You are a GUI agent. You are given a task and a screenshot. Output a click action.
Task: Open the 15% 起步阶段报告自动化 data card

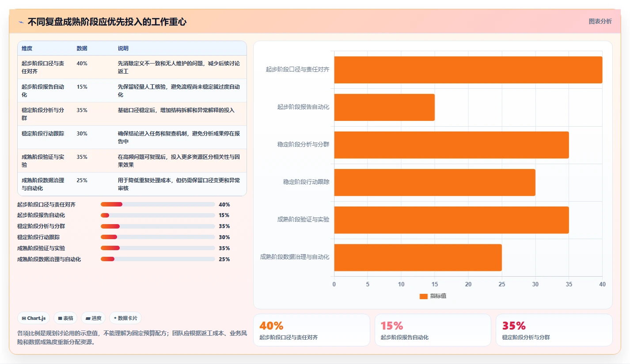click(x=433, y=330)
